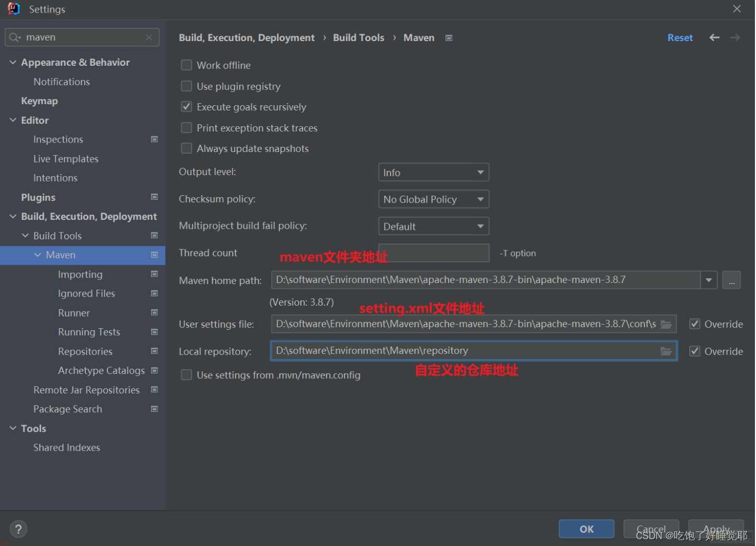This screenshot has height=546, width=756.
Task: Click project-level icon beside Repositories
Action: point(154,351)
